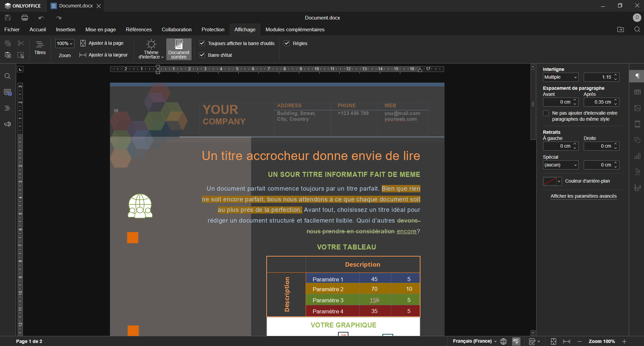
Task: Click the Save icon in title bar
Action: (x=8, y=17)
